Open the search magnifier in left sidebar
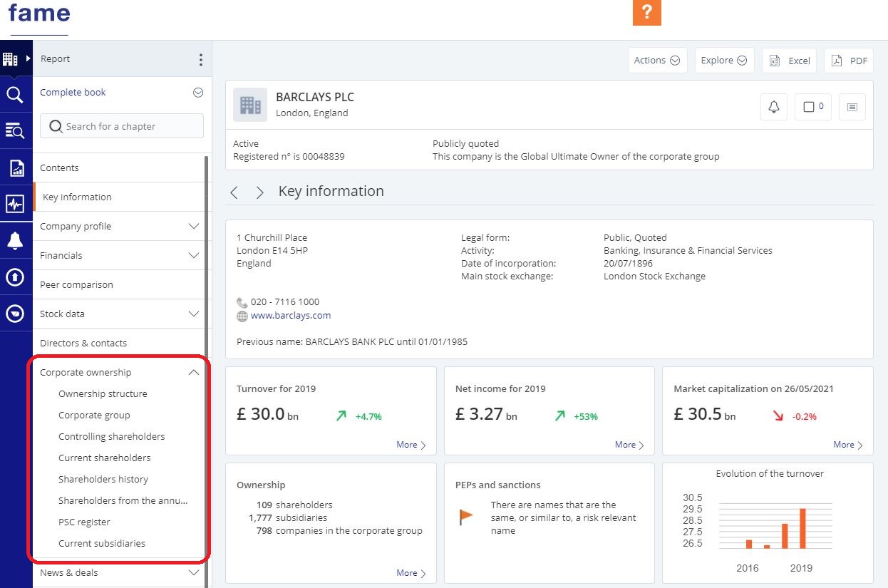The width and height of the screenshot is (888, 588). click(x=15, y=95)
